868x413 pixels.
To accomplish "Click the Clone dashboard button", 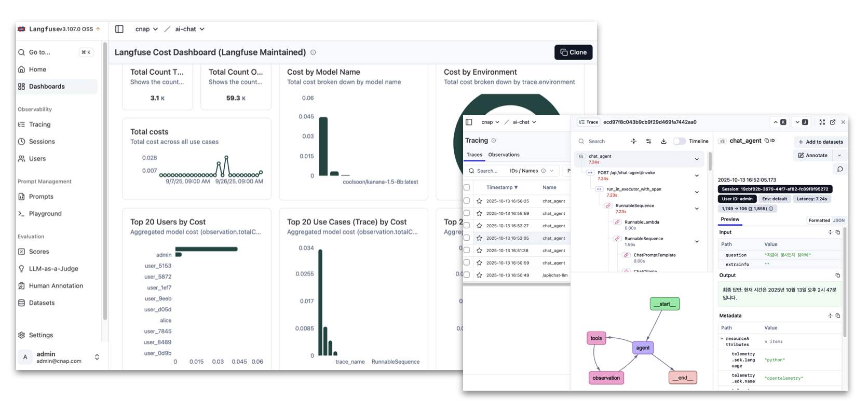I will point(573,52).
